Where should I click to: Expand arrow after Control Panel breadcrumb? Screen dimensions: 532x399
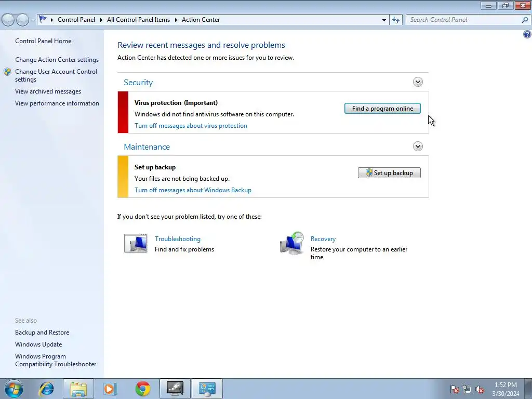tap(101, 20)
